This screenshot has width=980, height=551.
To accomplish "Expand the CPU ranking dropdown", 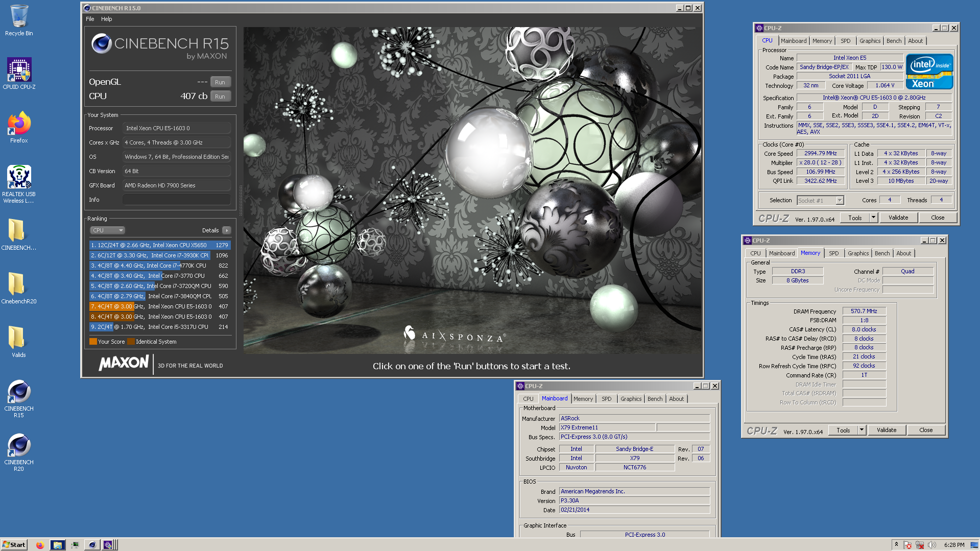I will click(x=107, y=230).
